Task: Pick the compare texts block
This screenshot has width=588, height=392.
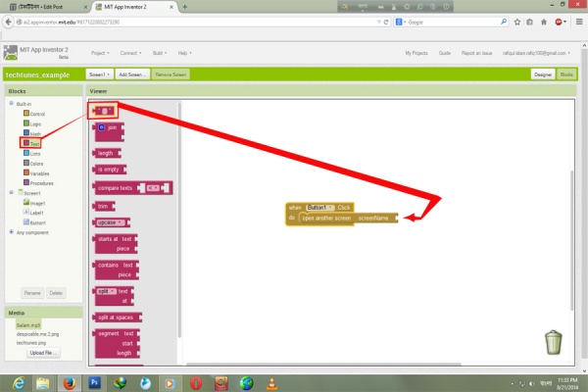Action: pyautogui.click(x=132, y=187)
